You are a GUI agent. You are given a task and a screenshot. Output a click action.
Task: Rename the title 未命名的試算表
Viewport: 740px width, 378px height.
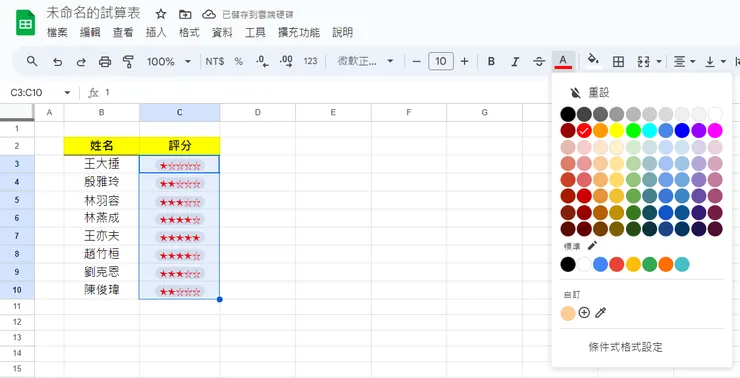coord(93,14)
